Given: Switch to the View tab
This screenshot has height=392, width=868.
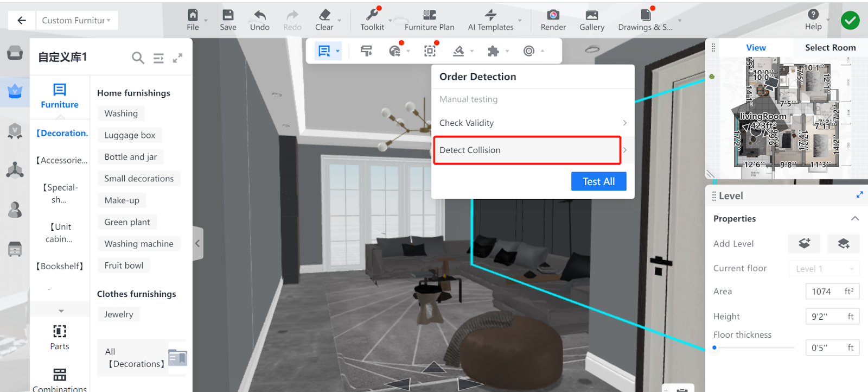Looking at the screenshot, I should [756, 48].
